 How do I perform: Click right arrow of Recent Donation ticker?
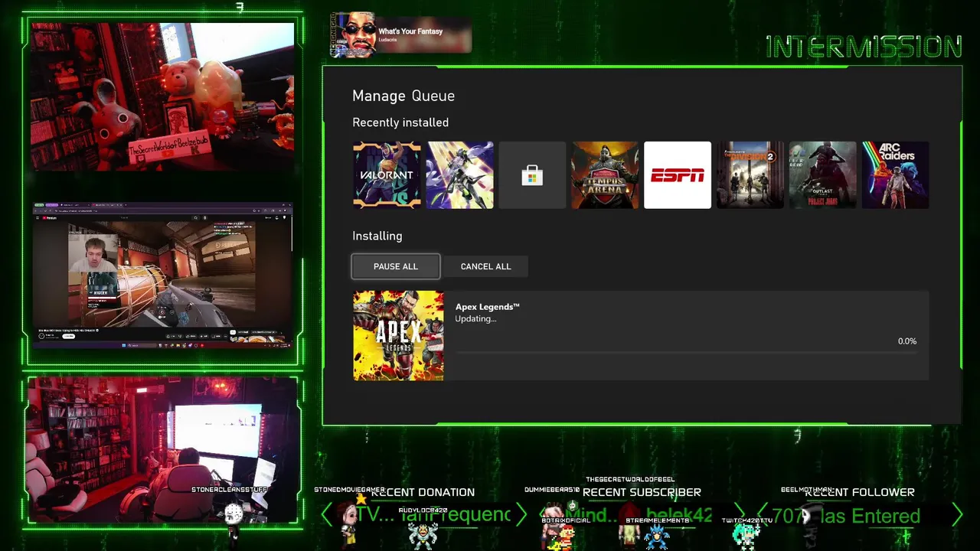coord(521,515)
